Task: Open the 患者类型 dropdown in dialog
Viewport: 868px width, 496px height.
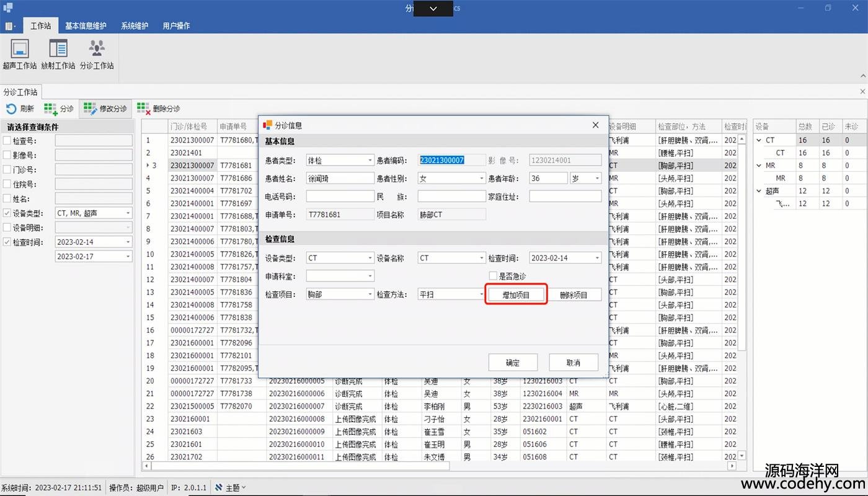Action: [370, 161]
